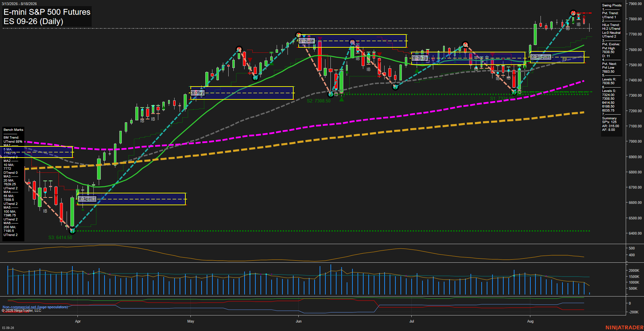Click the 'S2: 7308.50' support label

pos(319,101)
